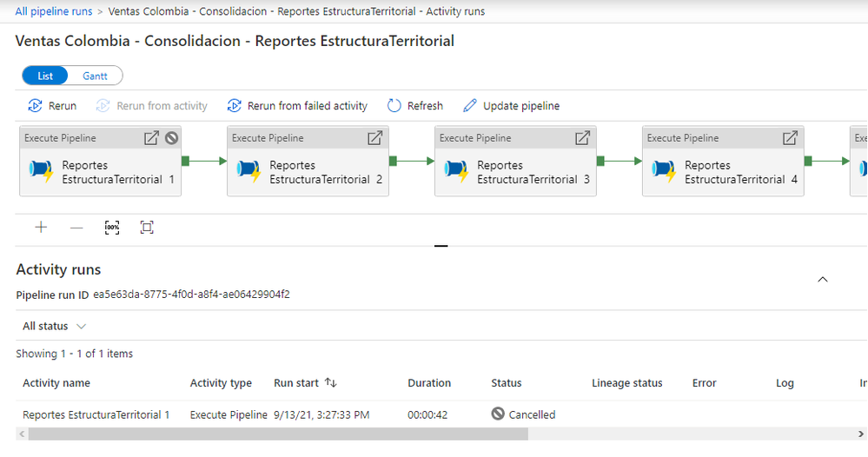Rerun from failed activity

click(297, 106)
